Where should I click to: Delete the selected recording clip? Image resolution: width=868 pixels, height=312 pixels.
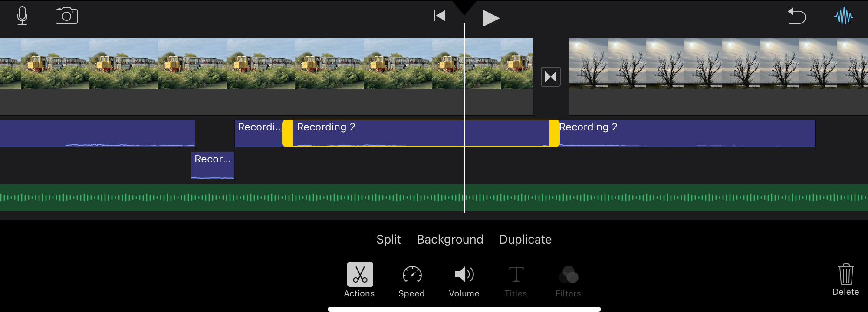[846, 280]
